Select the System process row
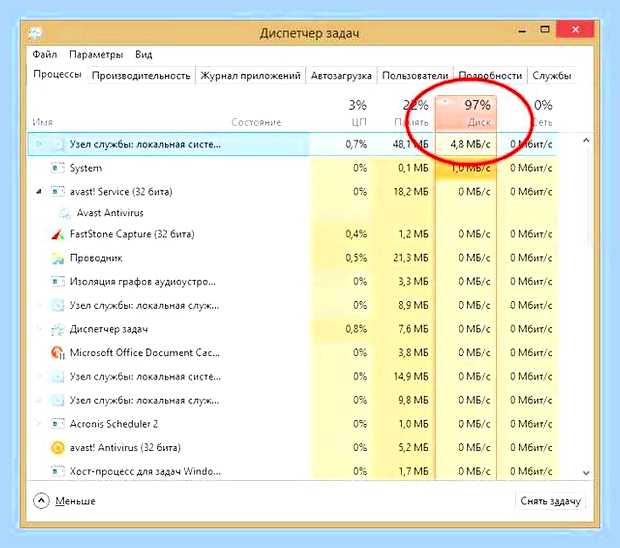 [x=293, y=168]
